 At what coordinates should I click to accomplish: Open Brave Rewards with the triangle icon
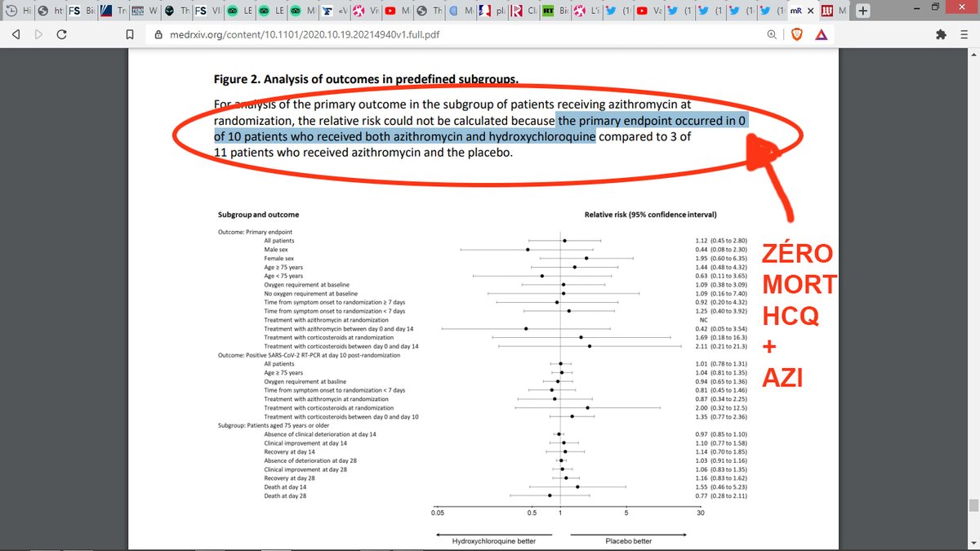(822, 34)
